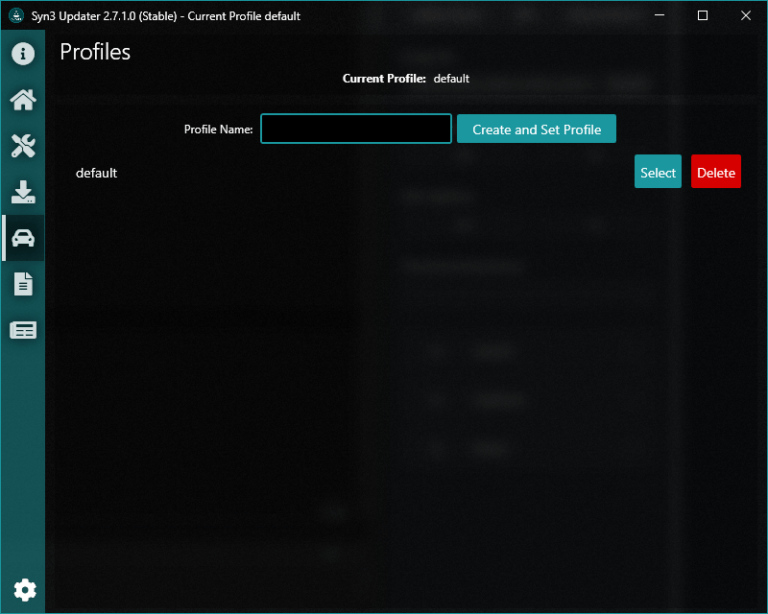Go to the Home page icon
This screenshot has height=614, width=768.
tap(23, 100)
